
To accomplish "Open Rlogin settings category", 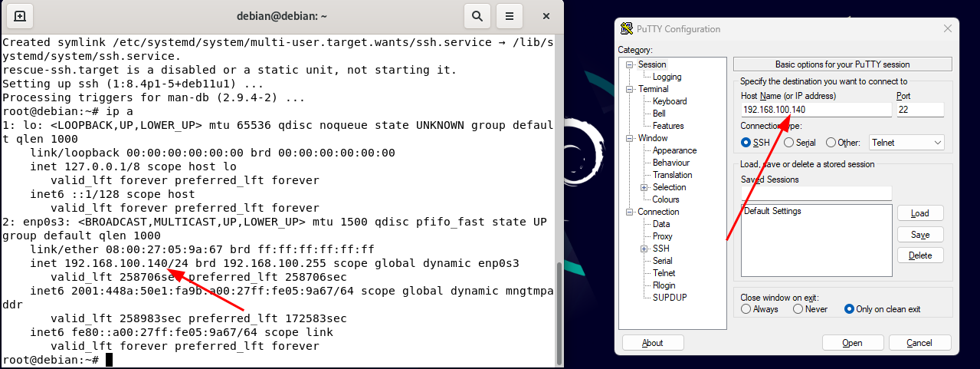I will click(664, 285).
